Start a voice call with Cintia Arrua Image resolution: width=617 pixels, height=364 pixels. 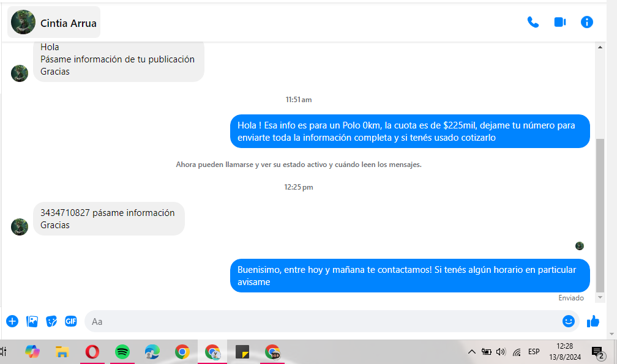click(x=533, y=22)
